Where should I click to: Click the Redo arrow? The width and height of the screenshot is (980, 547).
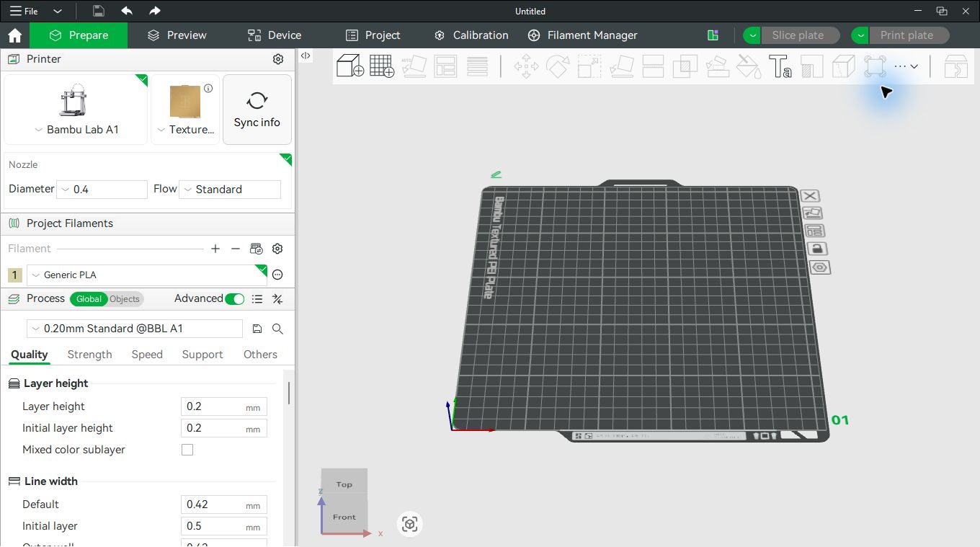pyautogui.click(x=154, y=11)
